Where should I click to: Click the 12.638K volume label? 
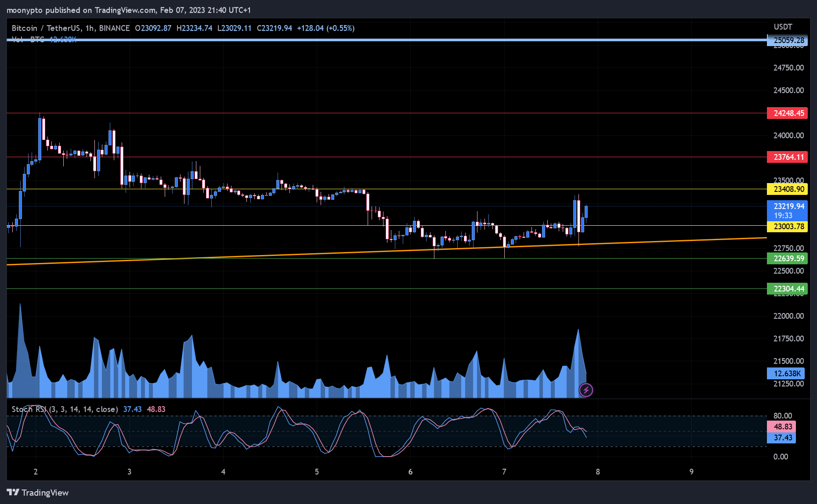pos(787,374)
